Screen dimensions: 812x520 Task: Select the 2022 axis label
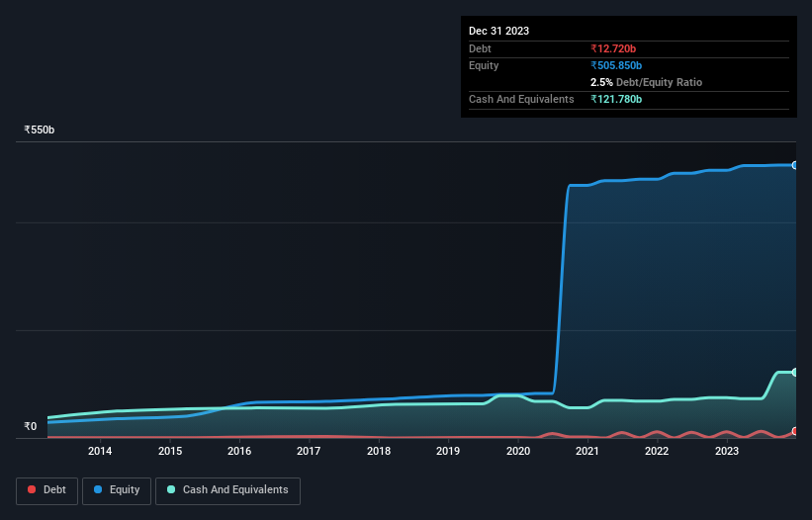(x=657, y=451)
